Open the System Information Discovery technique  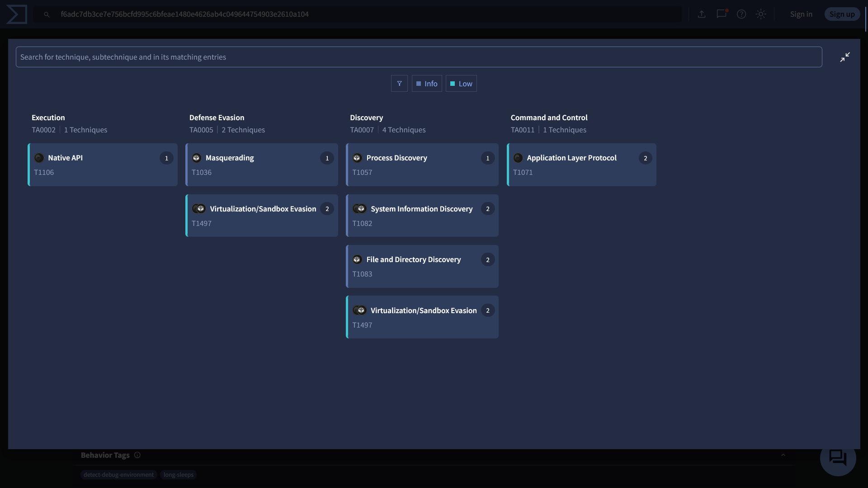click(x=422, y=216)
